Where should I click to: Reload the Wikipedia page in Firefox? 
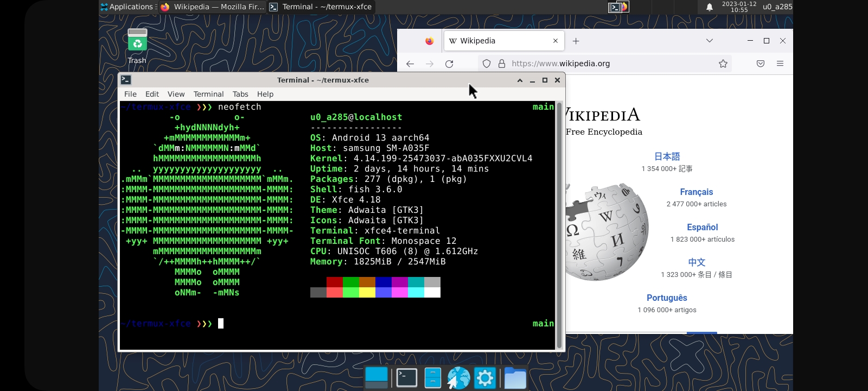(449, 64)
